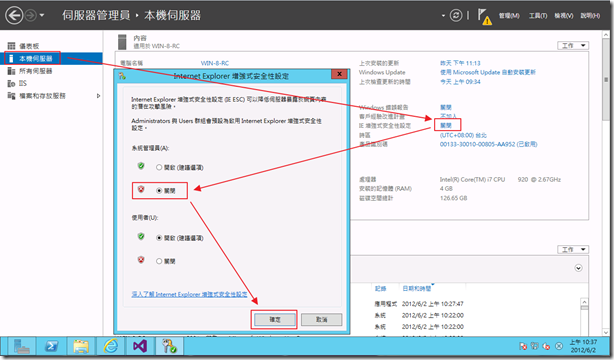Open the 管理(M) menu
614x360 pixels.
(x=509, y=16)
